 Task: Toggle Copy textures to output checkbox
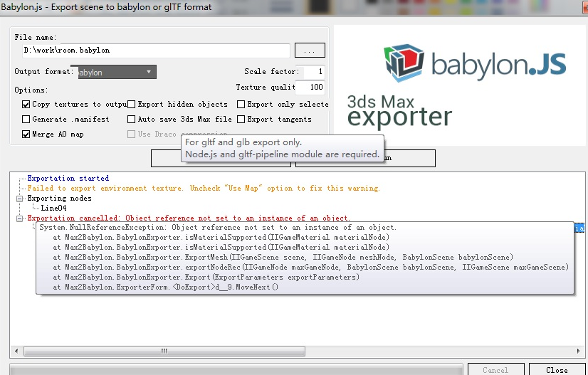tap(26, 105)
